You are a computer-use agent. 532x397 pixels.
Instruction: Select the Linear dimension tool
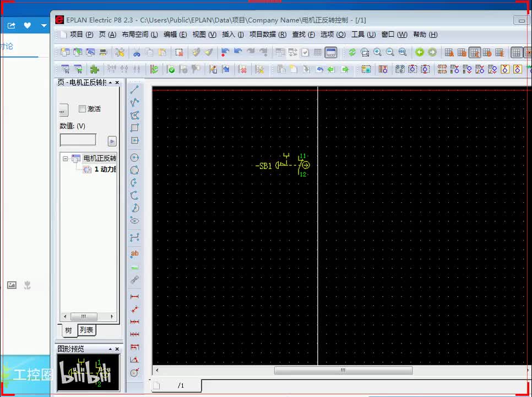[x=135, y=297]
